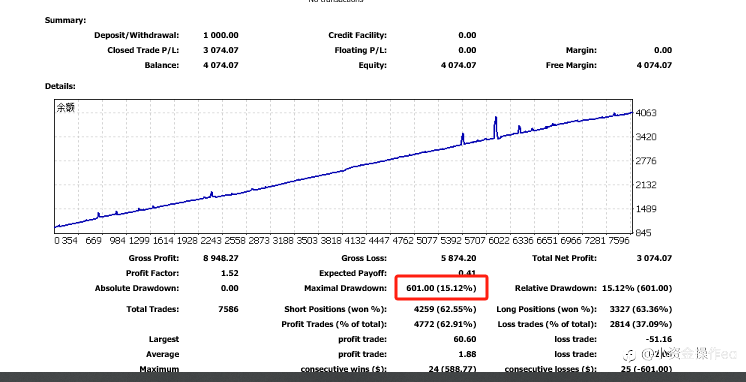Click the Absolute Drawdown value 0.00
The width and height of the screenshot is (746, 382).
(x=230, y=288)
